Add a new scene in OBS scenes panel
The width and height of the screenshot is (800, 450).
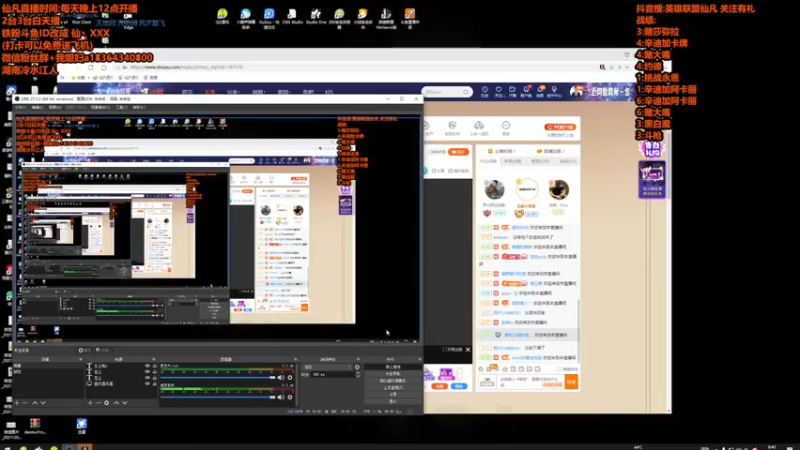coord(17,403)
